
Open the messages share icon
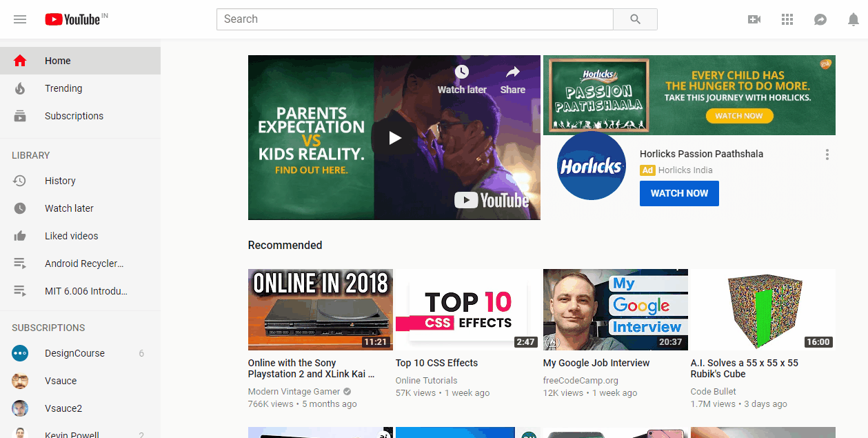(820, 19)
